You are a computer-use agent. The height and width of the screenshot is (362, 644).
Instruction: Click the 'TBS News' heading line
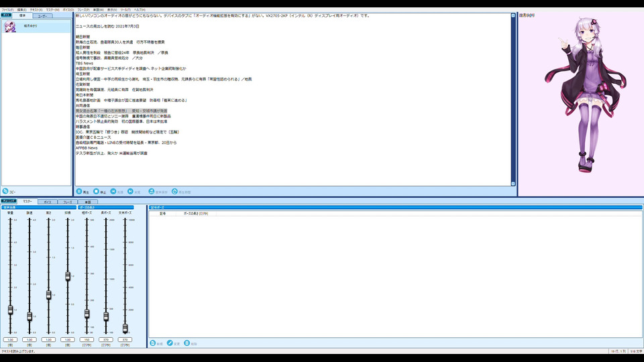pyautogui.click(x=85, y=63)
